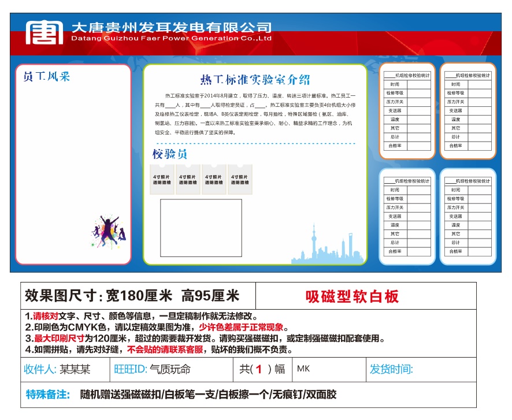The image size is (512, 420).
Task: Click the Datang company logo emblem
Action: coord(44,32)
